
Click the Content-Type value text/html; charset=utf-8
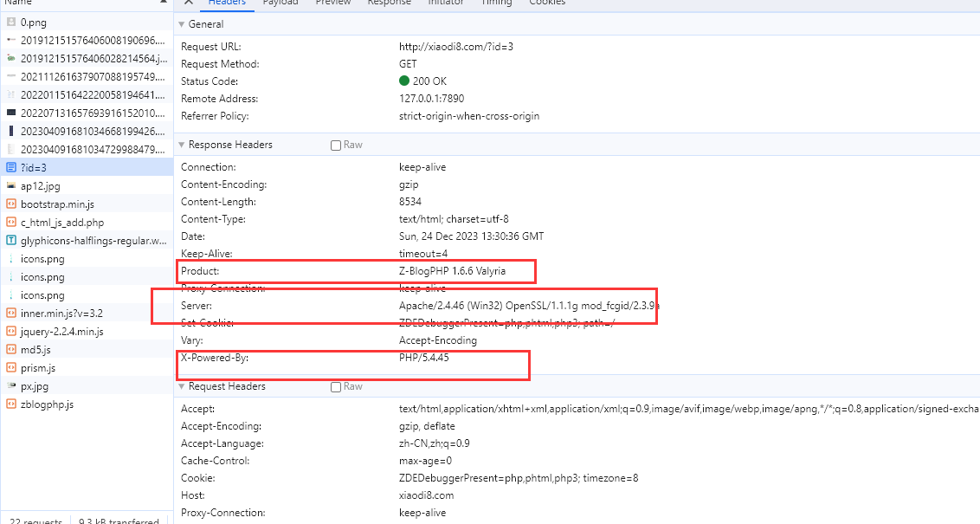click(454, 219)
